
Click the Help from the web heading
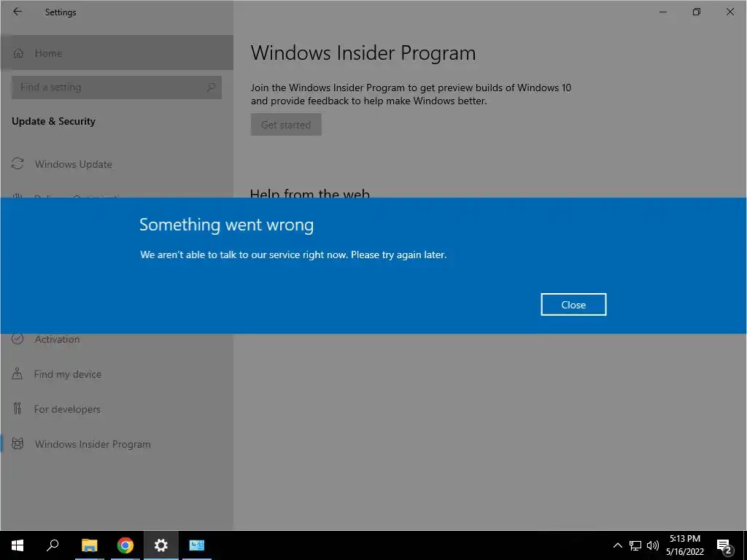tap(309, 192)
